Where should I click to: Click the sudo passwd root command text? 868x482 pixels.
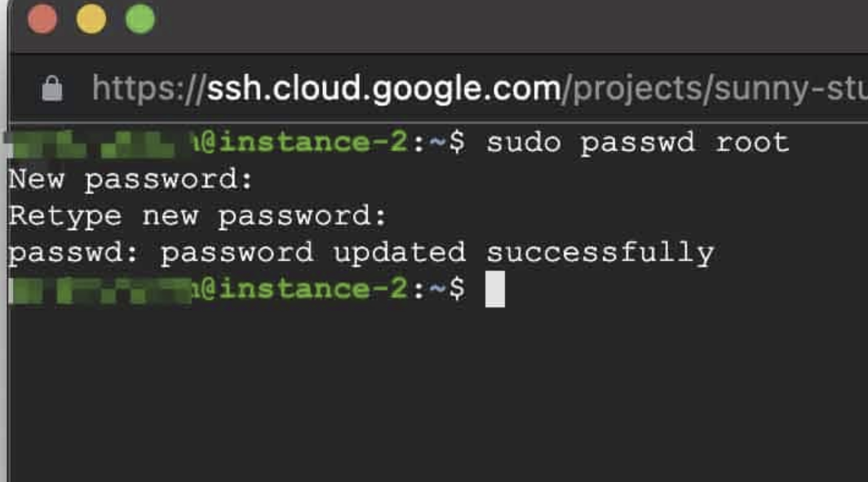click(x=637, y=143)
